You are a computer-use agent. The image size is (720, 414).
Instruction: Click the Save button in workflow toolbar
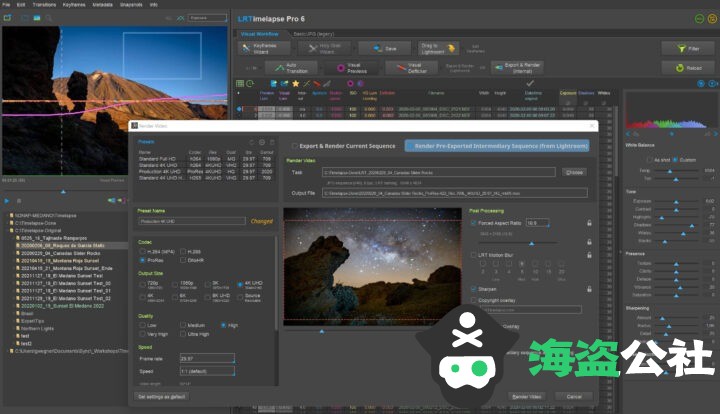(384, 48)
